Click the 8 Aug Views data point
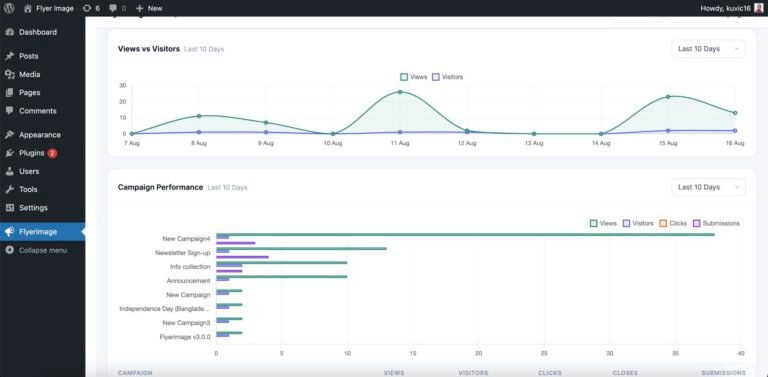Viewport: 768px width, 377px height. (199, 116)
